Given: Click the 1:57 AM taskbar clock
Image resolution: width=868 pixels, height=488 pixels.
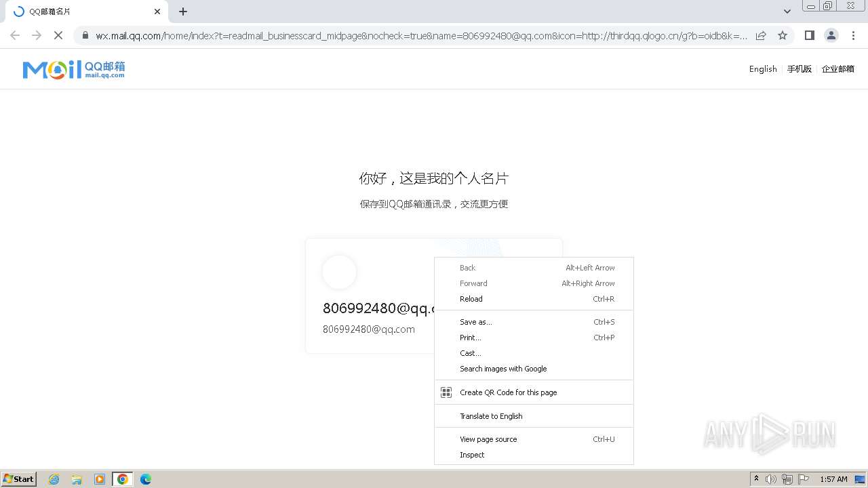Looking at the screenshot, I should tap(833, 479).
